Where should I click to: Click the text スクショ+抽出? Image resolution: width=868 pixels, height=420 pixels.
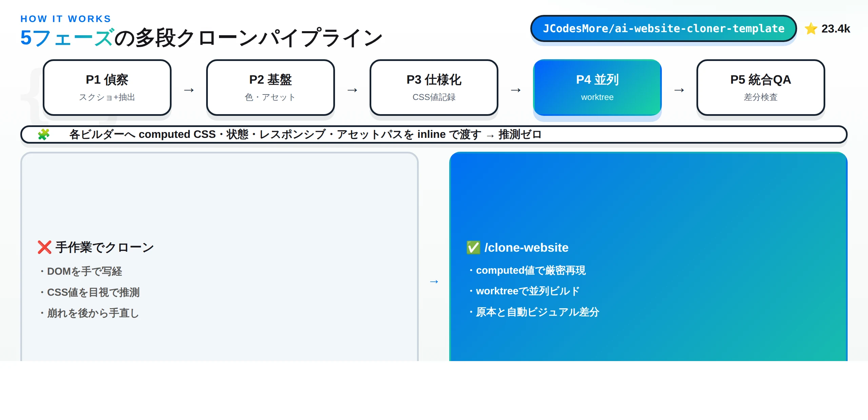(x=107, y=97)
